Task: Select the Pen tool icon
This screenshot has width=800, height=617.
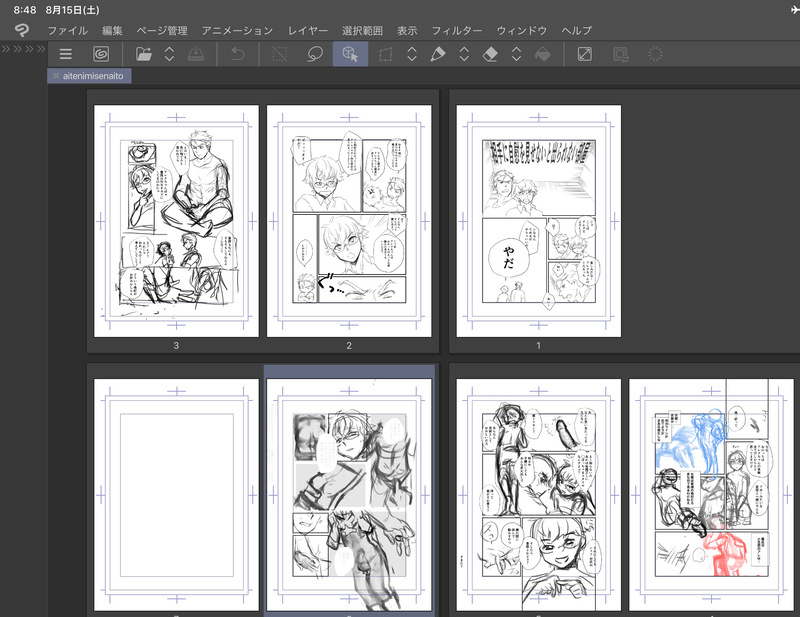Action: point(438,54)
